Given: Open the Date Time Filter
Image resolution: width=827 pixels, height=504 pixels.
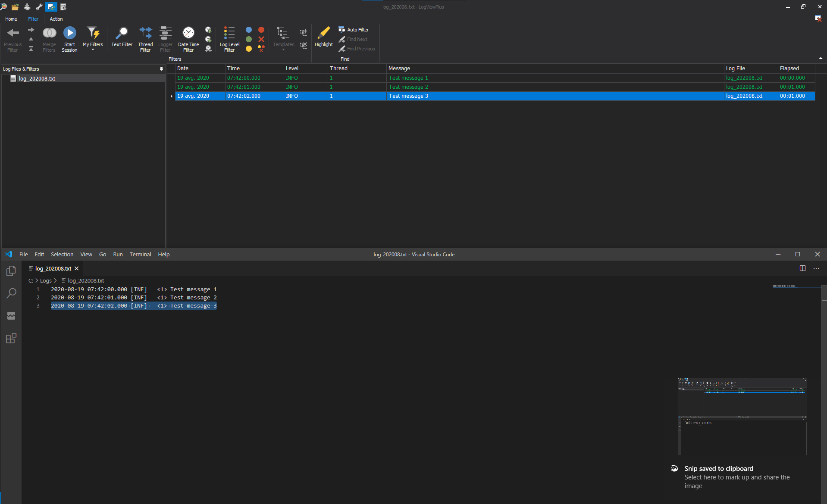Looking at the screenshot, I should point(188,39).
